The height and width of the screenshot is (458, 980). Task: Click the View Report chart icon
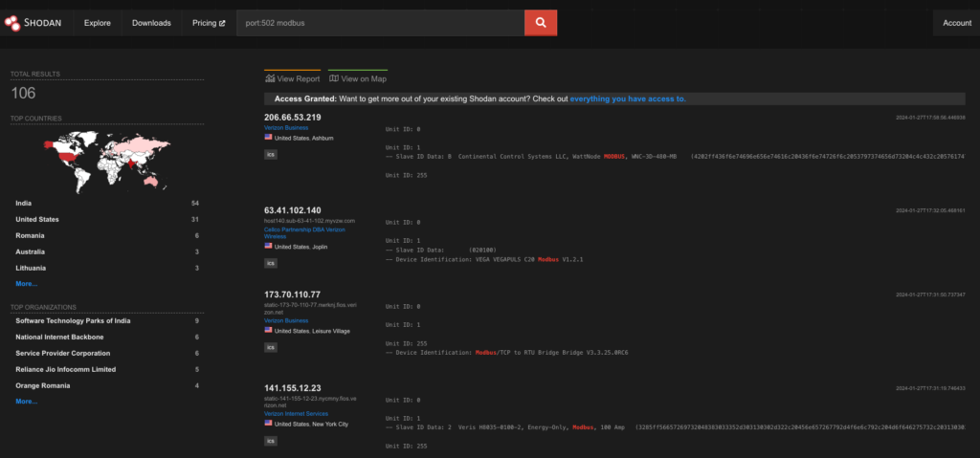[270, 78]
